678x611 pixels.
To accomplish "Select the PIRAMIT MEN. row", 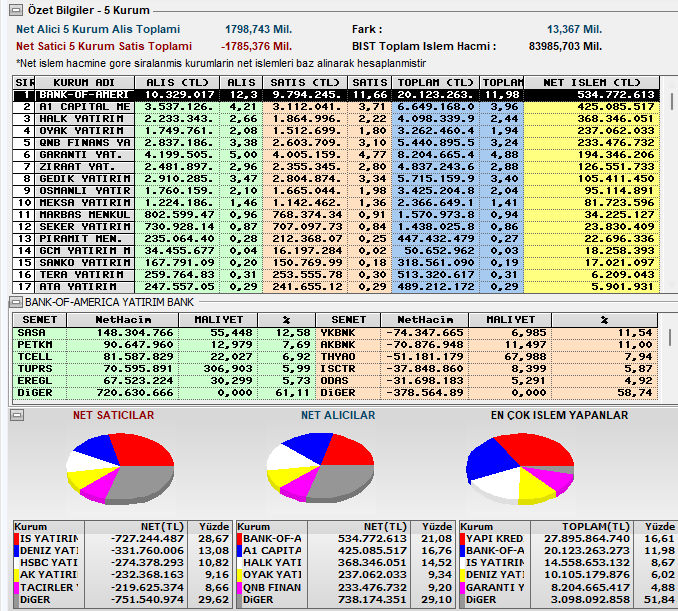I will [336, 239].
